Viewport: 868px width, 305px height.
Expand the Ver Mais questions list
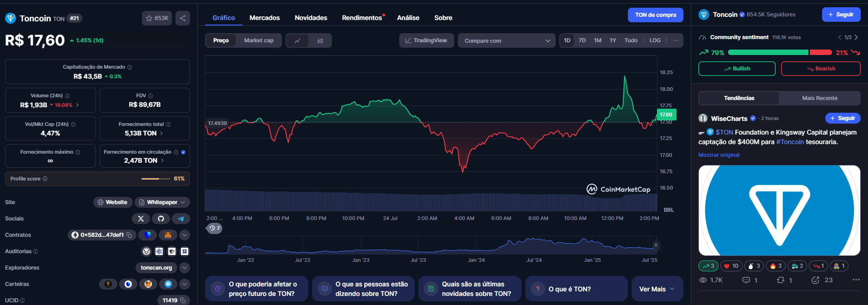pyautogui.click(x=657, y=289)
